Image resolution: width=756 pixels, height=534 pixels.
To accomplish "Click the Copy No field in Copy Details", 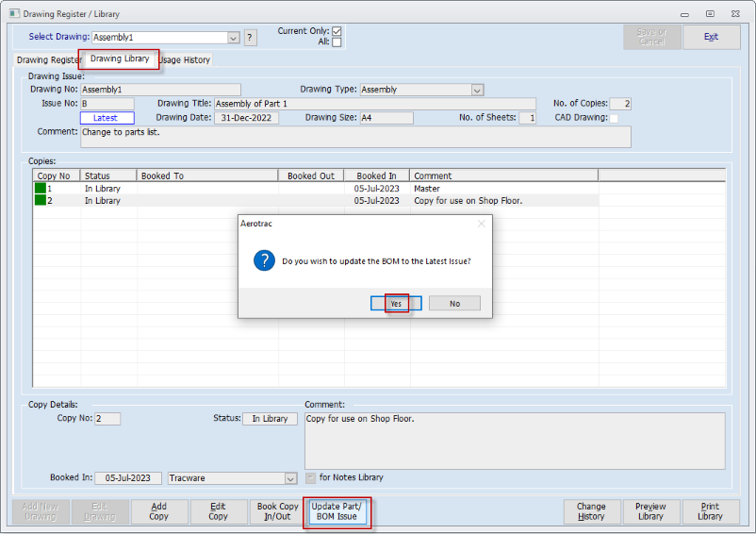I will (107, 419).
